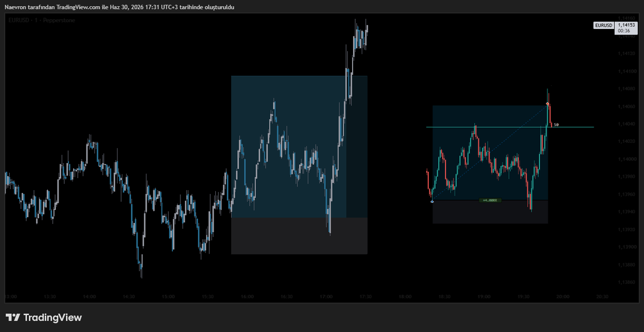Viewport: 644px width, 332px height.
Task: Click the 17:30 time axis label
Action: tap(365, 297)
